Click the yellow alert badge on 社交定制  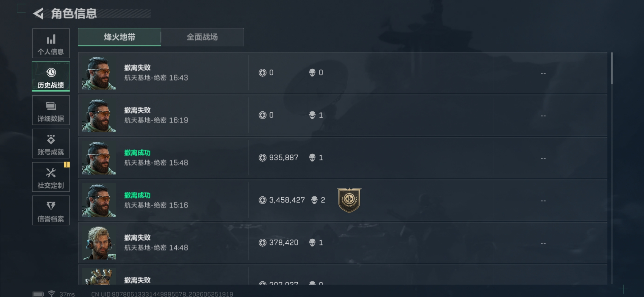[67, 164]
